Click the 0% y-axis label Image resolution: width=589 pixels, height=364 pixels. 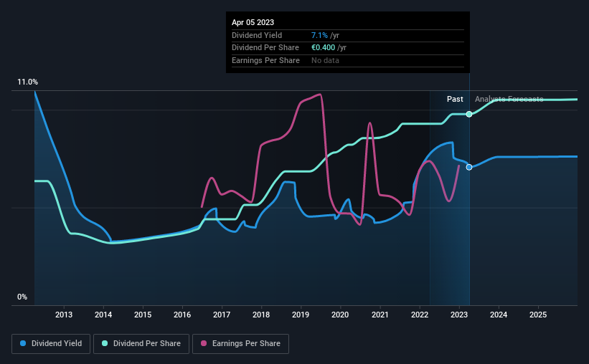pyautogui.click(x=22, y=297)
